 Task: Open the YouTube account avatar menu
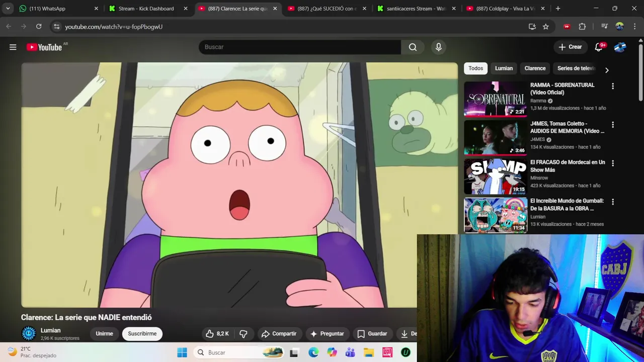click(x=620, y=47)
